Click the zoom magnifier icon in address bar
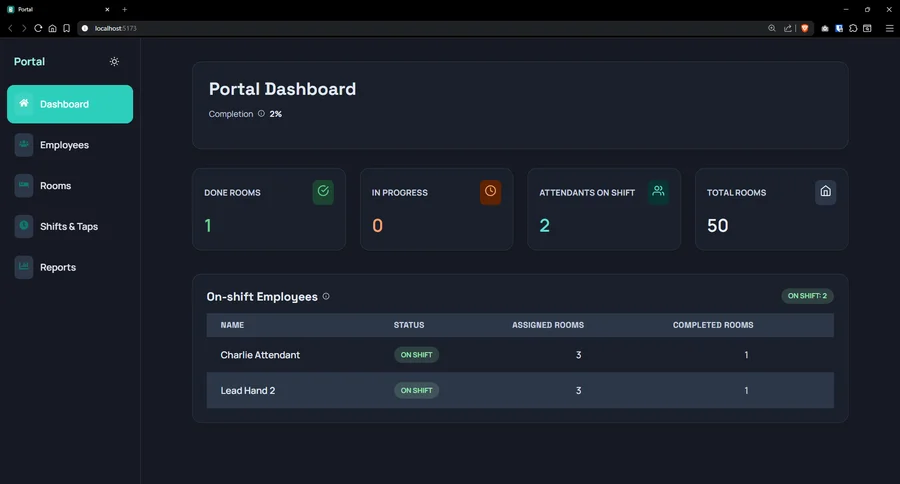This screenshot has height=484, width=900. pyautogui.click(x=772, y=28)
